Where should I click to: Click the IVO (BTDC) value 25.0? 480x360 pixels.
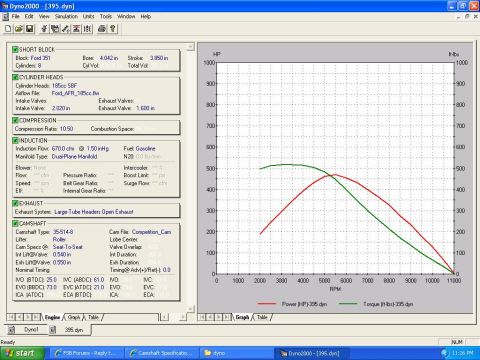click(x=52, y=280)
